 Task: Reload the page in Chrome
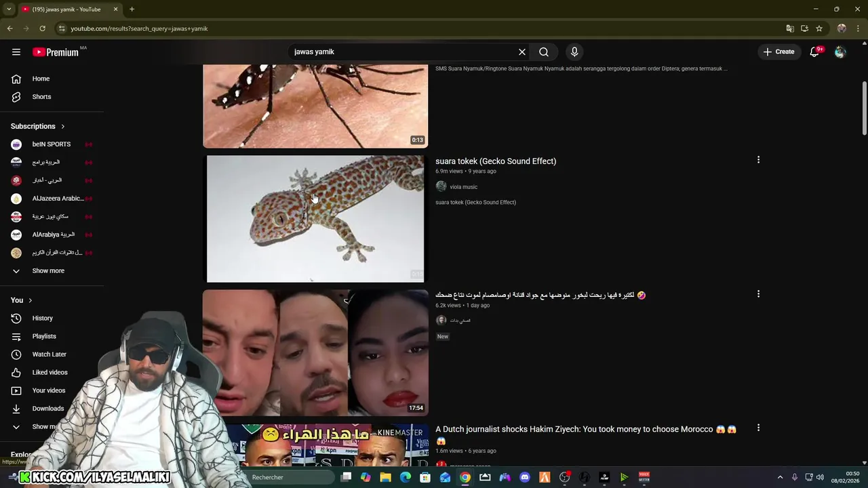tap(42, 28)
